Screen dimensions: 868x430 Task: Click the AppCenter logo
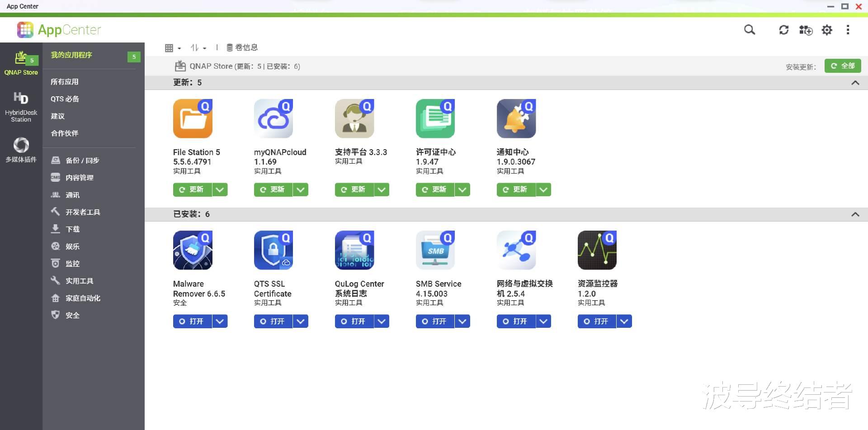point(59,30)
